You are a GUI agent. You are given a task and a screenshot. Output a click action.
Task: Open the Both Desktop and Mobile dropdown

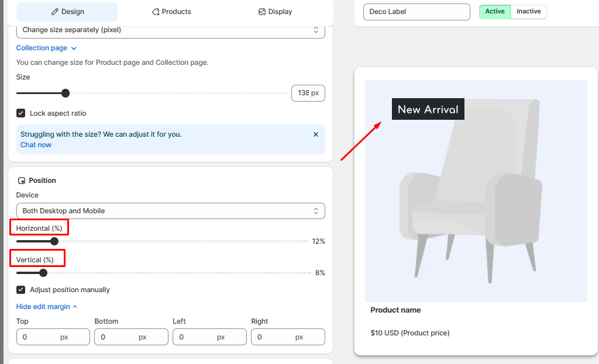(170, 211)
